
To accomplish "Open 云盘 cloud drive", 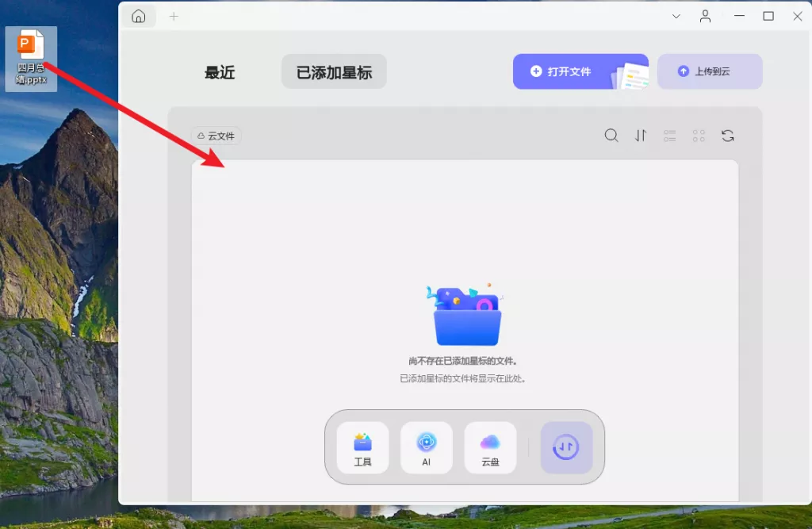I will tap(490, 447).
